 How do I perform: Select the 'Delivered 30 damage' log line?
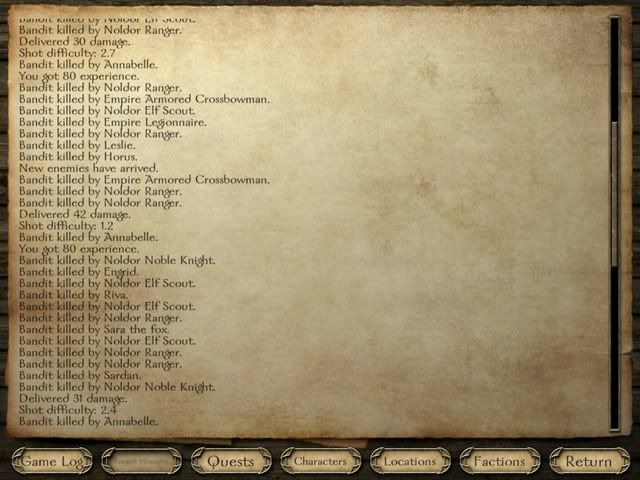click(x=75, y=42)
